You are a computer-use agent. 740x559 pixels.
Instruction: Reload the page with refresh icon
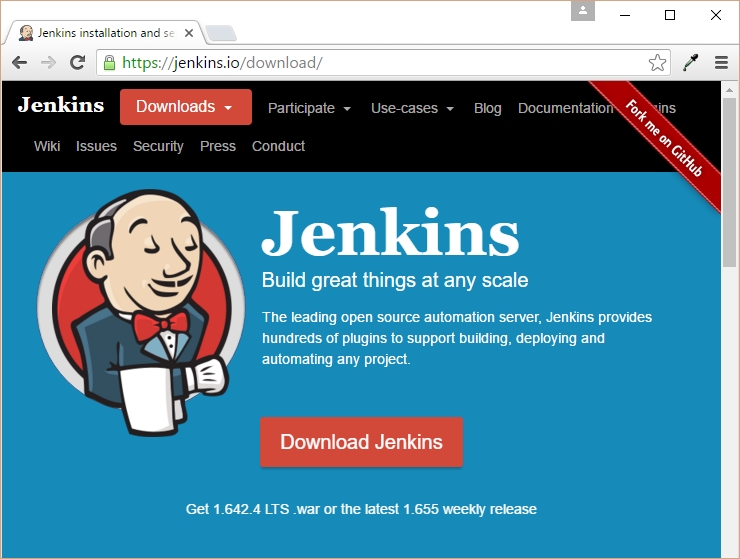point(77,62)
